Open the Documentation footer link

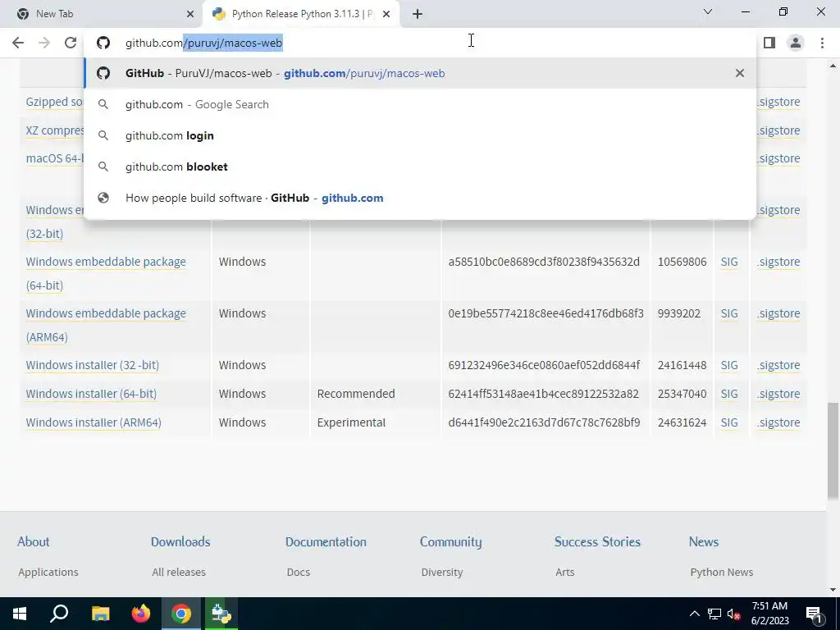[326, 541]
